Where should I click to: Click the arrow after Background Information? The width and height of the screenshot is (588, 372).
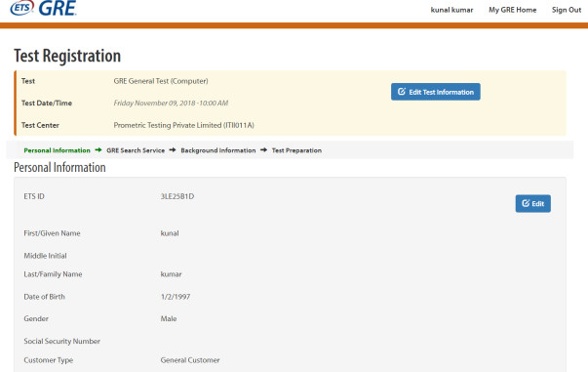point(263,150)
